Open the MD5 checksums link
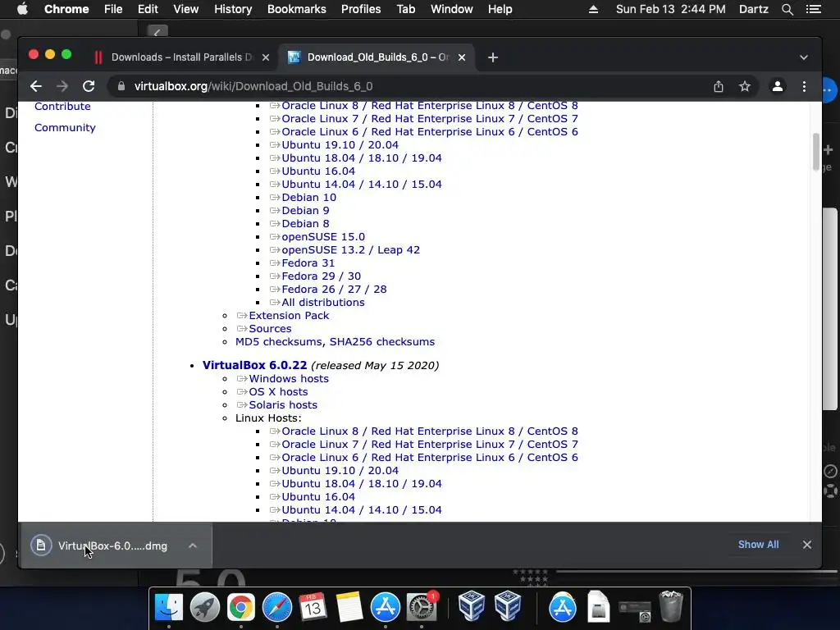 click(279, 342)
